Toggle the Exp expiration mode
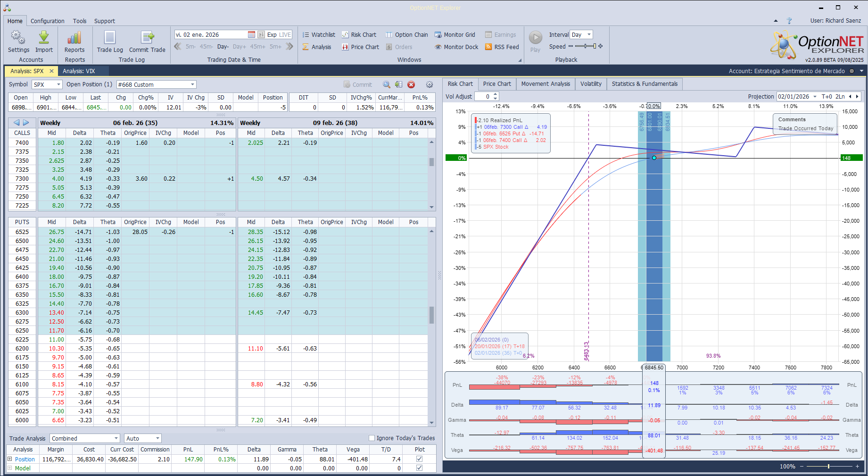 pyautogui.click(x=272, y=34)
